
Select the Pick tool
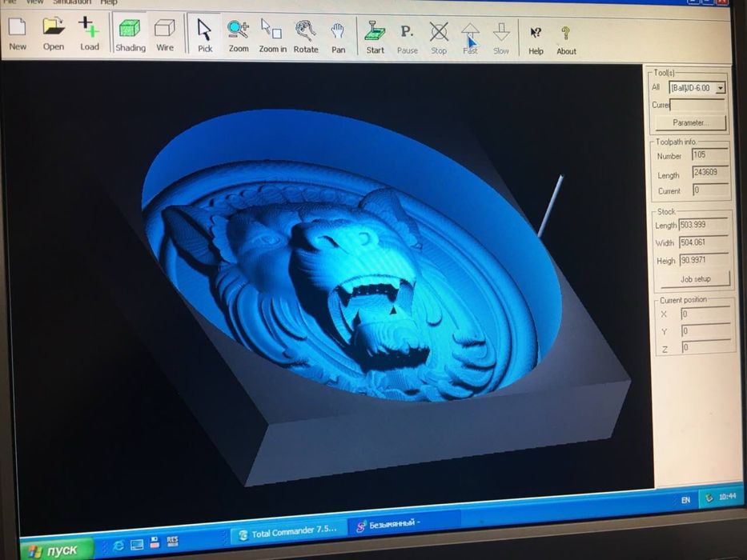click(205, 35)
